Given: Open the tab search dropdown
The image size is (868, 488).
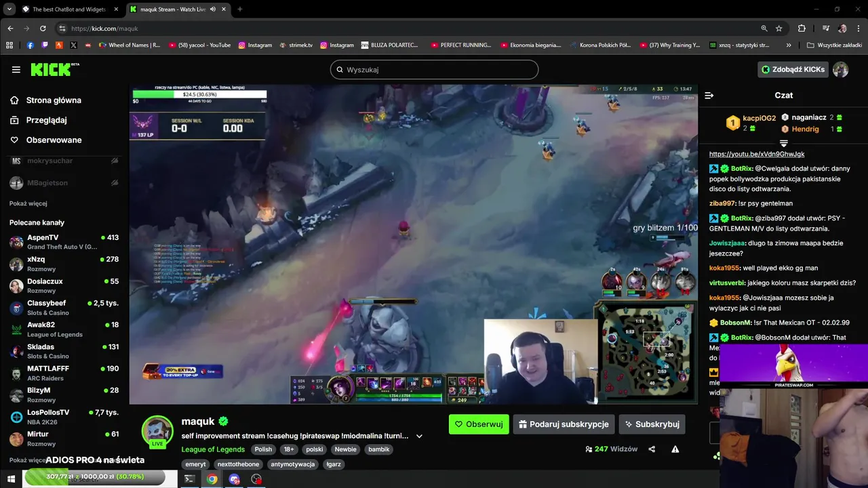Looking at the screenshot, I should point(9,9).
